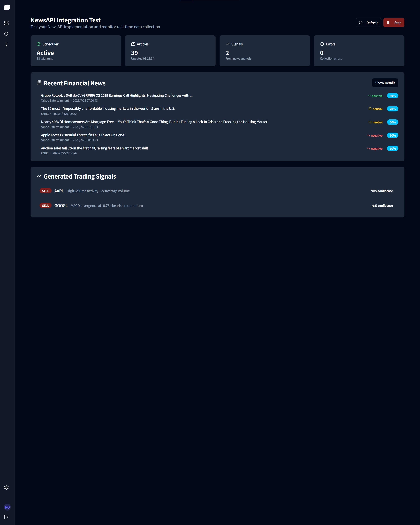Open the Nearly 40% Of Homeowners headline
The height and width of the screenshot is (525, 420).
pyautogui.click(x=154, y=122)
